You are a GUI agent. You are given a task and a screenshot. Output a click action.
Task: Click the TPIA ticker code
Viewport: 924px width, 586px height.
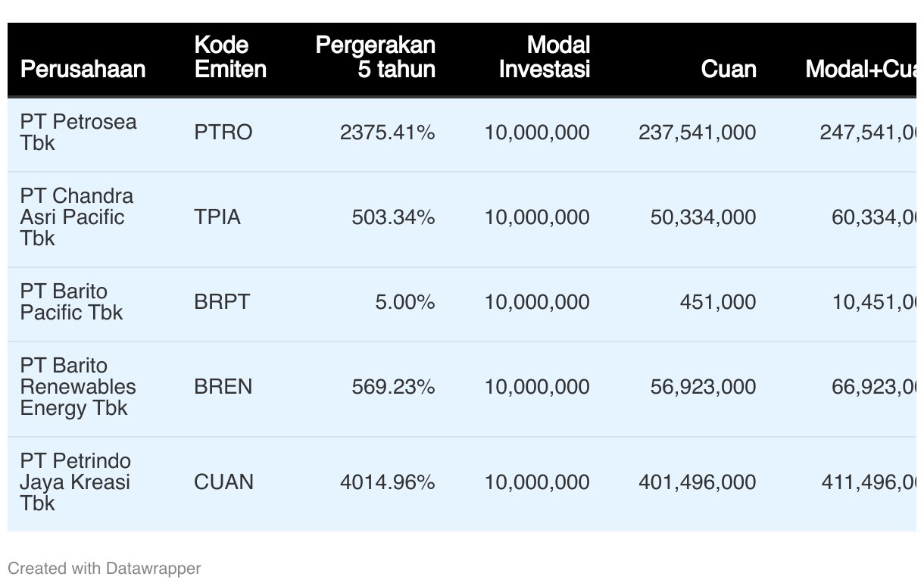click(217, 217)
